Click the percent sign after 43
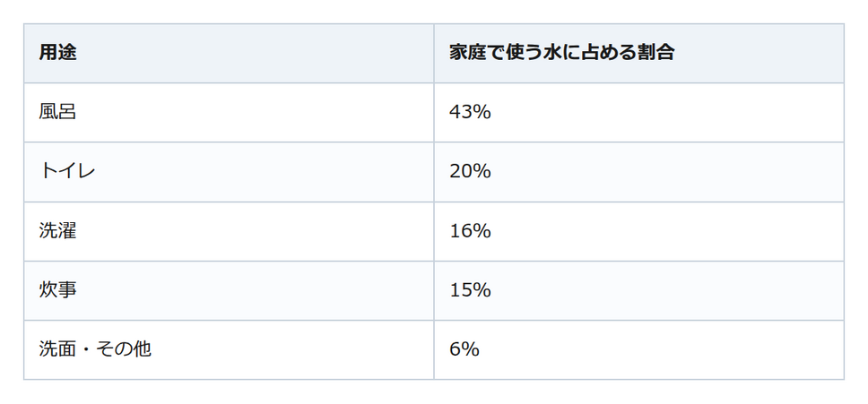Screen dimensions: 868x404 [x=482, y=113]
